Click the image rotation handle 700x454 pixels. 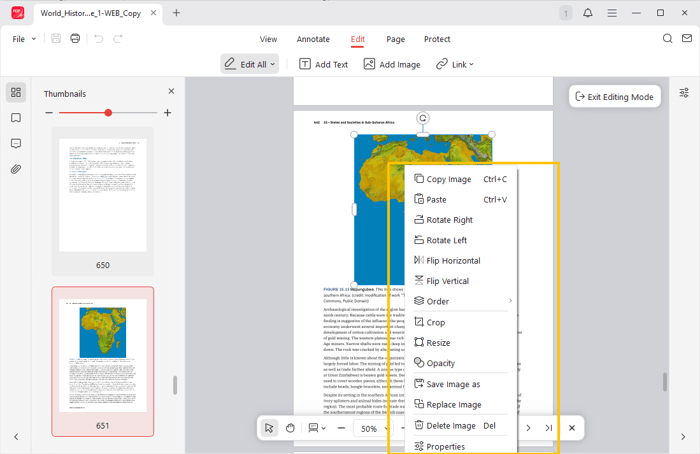click(423, 118)
